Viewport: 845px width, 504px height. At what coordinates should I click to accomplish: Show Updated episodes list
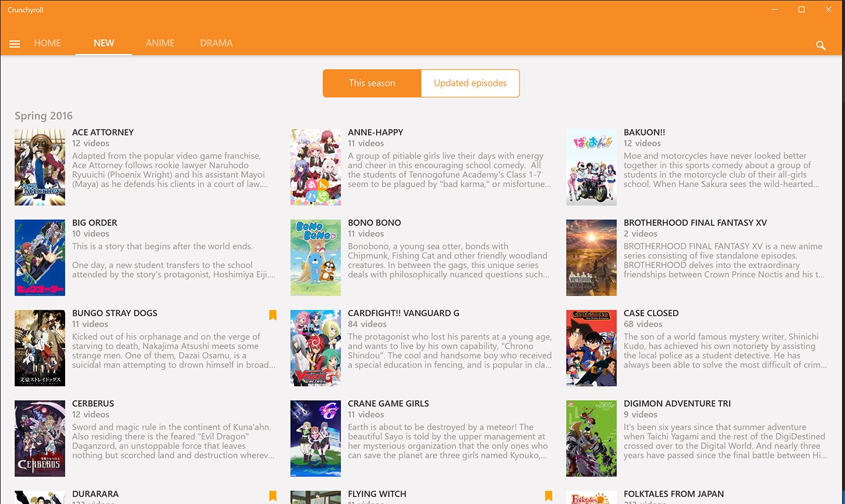coord(470,83)
